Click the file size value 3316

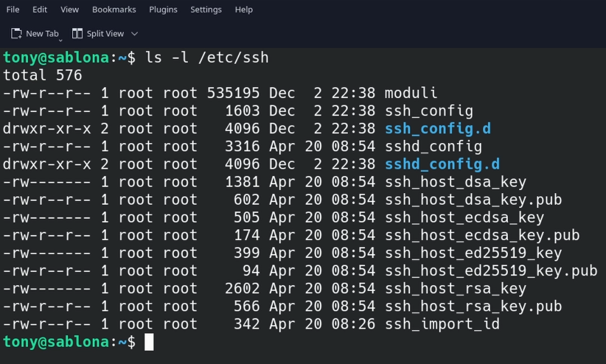pyautogui.click(x=243, y=147)
